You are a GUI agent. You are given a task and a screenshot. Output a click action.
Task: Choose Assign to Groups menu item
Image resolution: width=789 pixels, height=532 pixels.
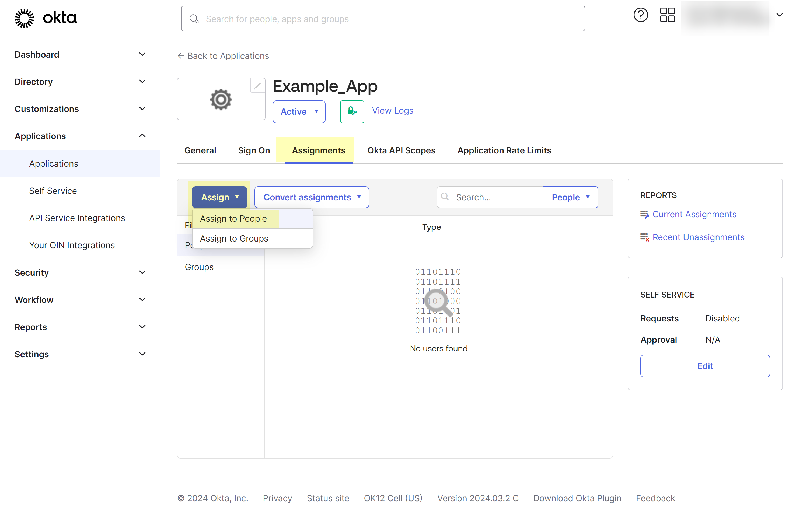[234, 239]
